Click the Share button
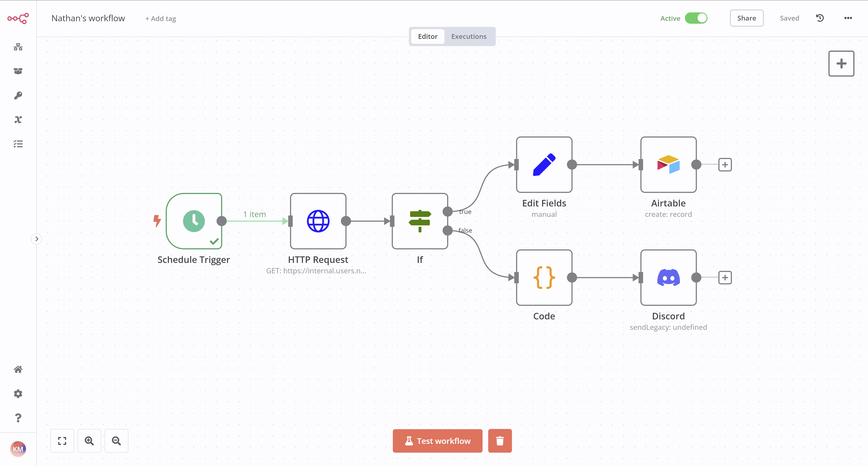The height and width of the screenshot is (466, 868). coord(747,18)
